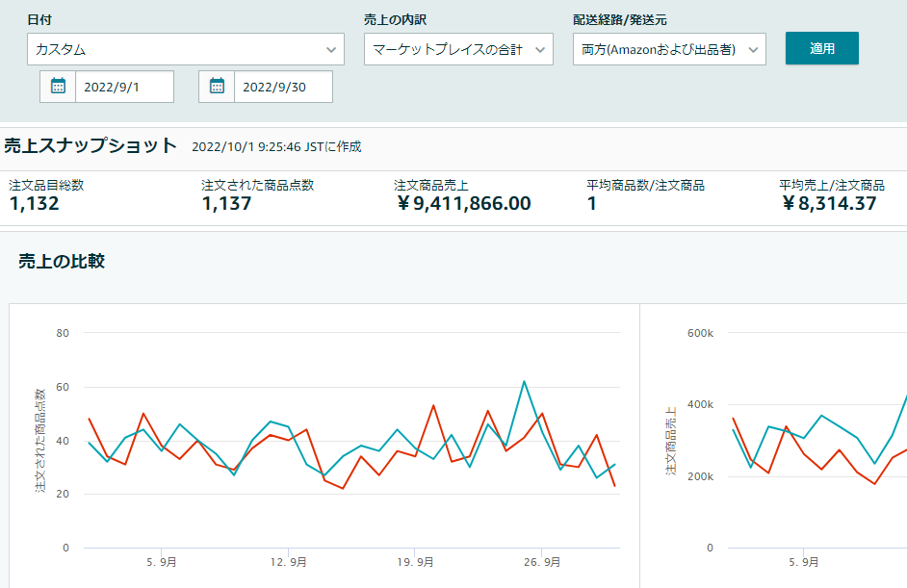Image resolution: width=907 pixels, height=588 pixels.
Task: Open the end date calendar icon
Action: [217, 87]
